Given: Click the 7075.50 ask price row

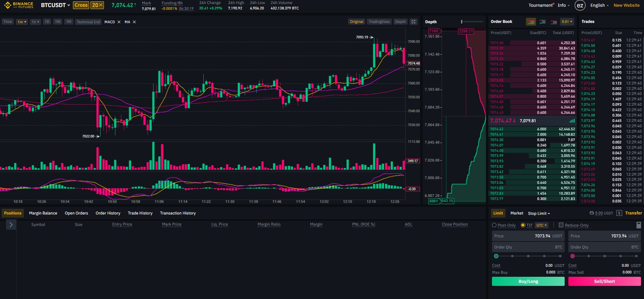Looking at the screenshot, I should click(x=532, y=43).
